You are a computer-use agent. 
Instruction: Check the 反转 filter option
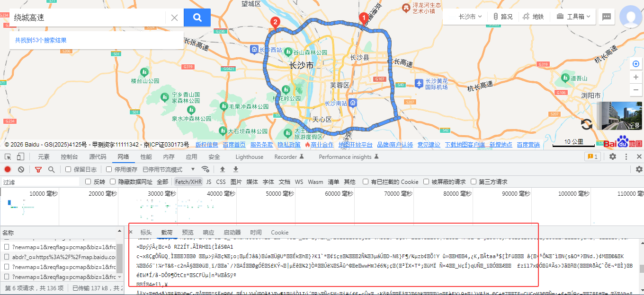pyautogui.click(x=88, y=182)
